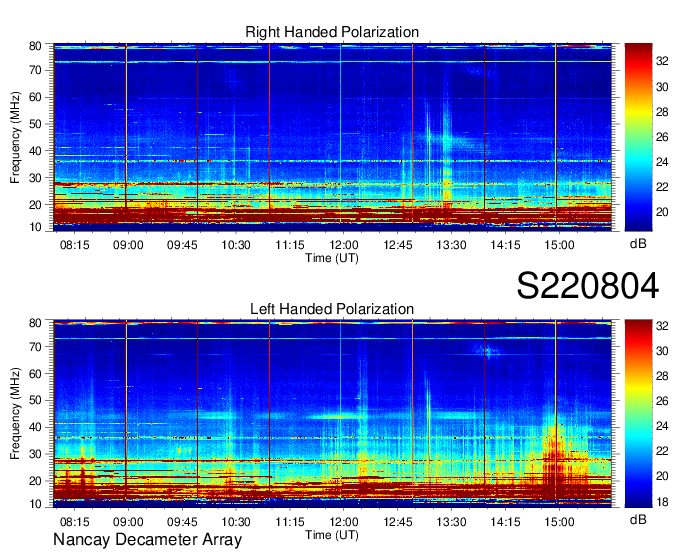Click the 32 dB mark on Right Handed color bar

(x=662, y=62)
